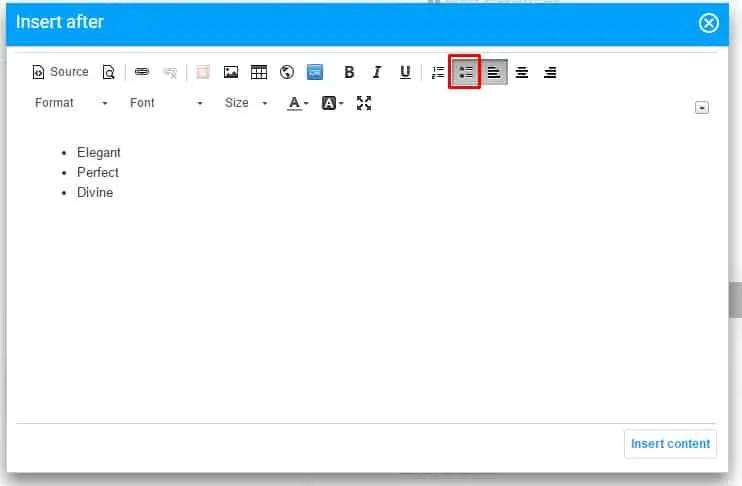Click the faded template icon beside Unlink

(x=203, y=72)
